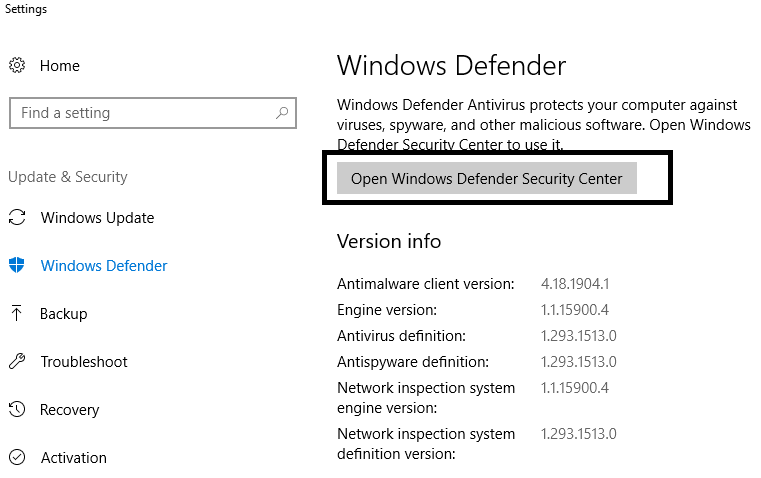The height and width of the screenshot is (478, 761).
Task: Click the magnifier icon in search box
Action: click(282, 113)
